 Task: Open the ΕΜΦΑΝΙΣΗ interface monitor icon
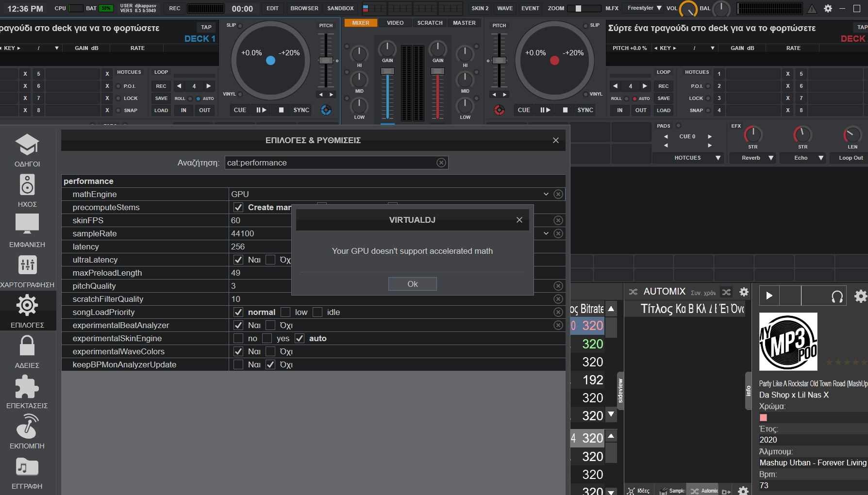point(27,225)
